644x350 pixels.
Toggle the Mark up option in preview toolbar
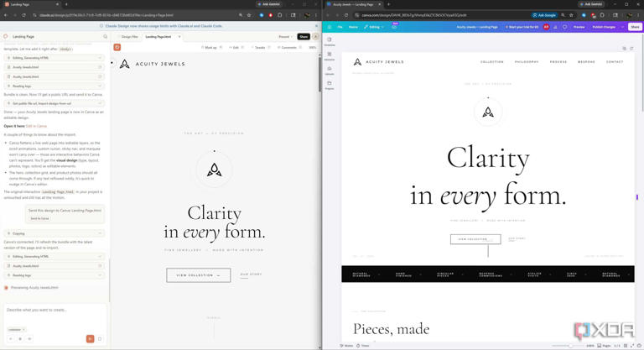211,48
